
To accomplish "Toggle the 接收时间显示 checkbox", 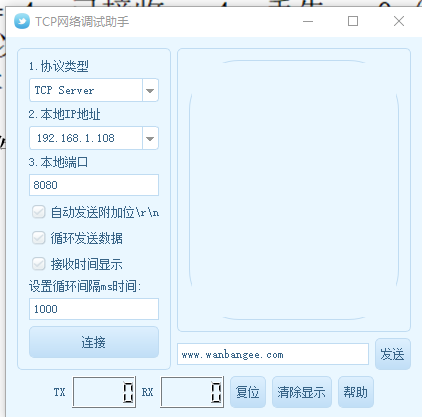I will (39, 264).
